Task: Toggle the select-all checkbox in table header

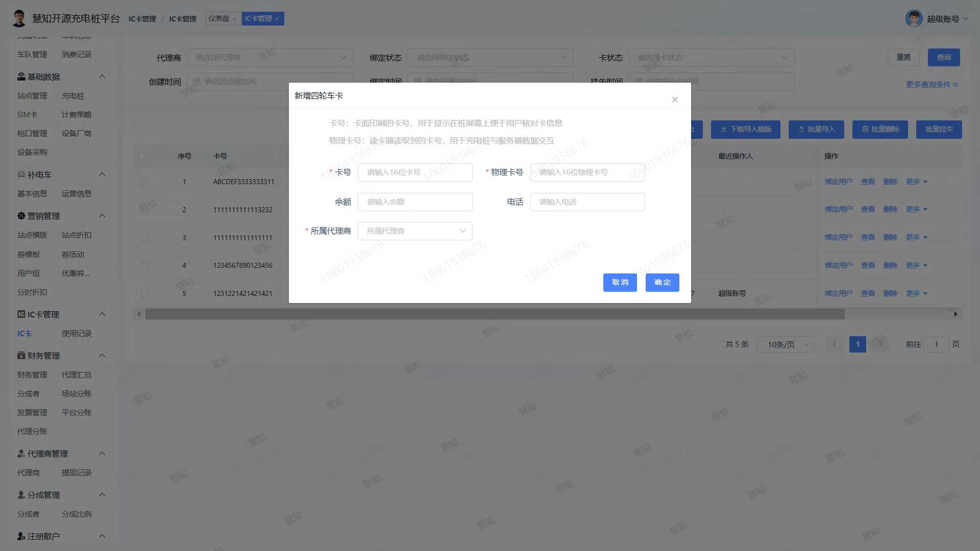Action: pos(142,156)
